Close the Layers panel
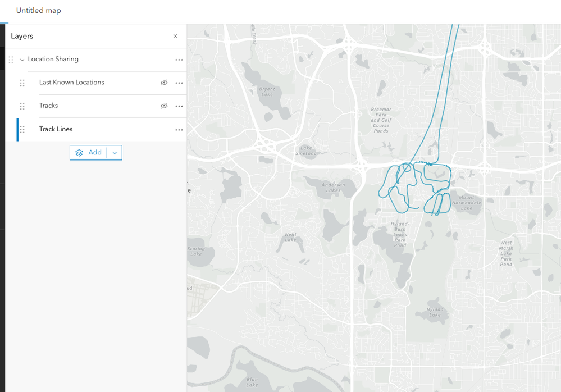The width and height of the screenshot is (561, 392). 175,36
